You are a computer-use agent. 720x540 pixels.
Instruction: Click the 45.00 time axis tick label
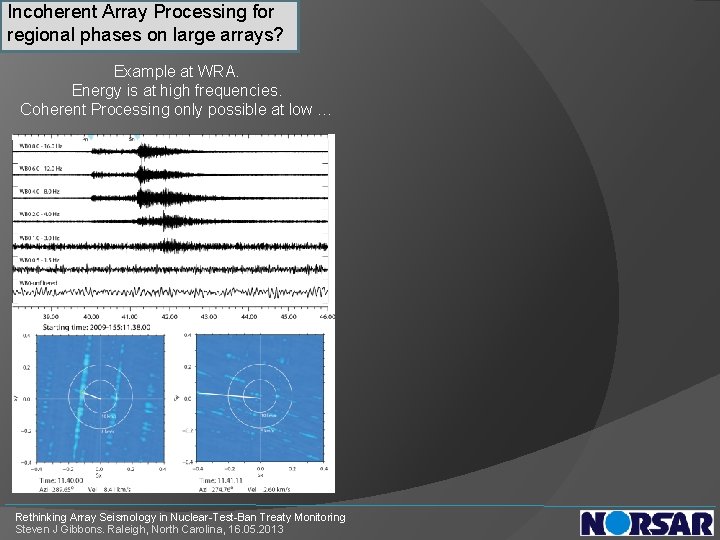pos(288,317)
